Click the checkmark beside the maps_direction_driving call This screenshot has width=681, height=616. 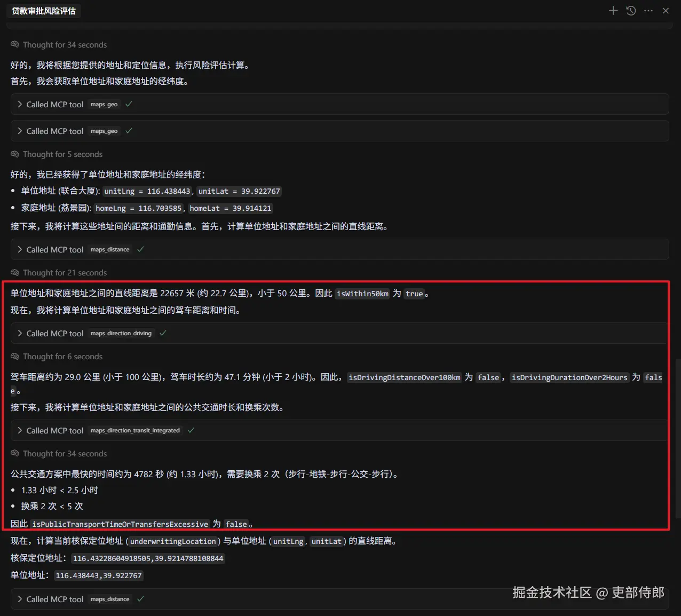click(163, 333)
